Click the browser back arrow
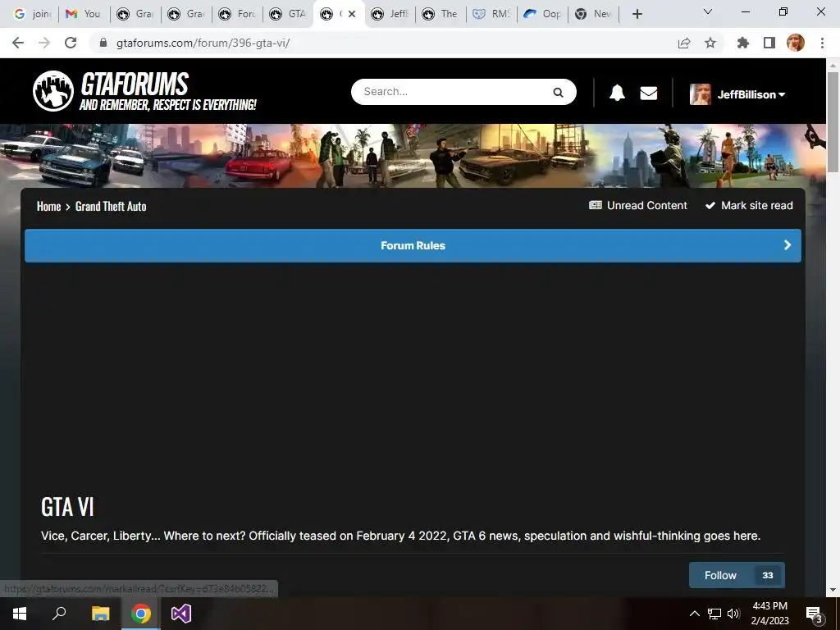840x630 pixels. (x=18, y=43)
